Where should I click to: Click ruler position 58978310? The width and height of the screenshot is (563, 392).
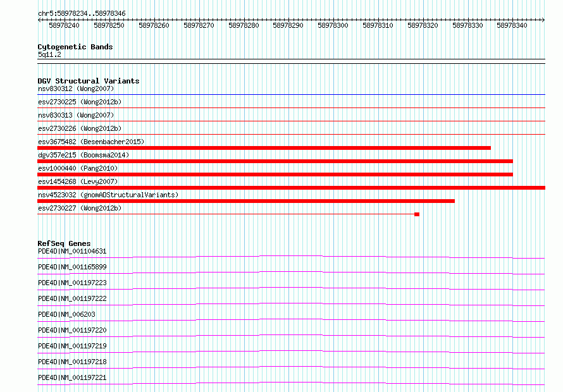[378, 25]
